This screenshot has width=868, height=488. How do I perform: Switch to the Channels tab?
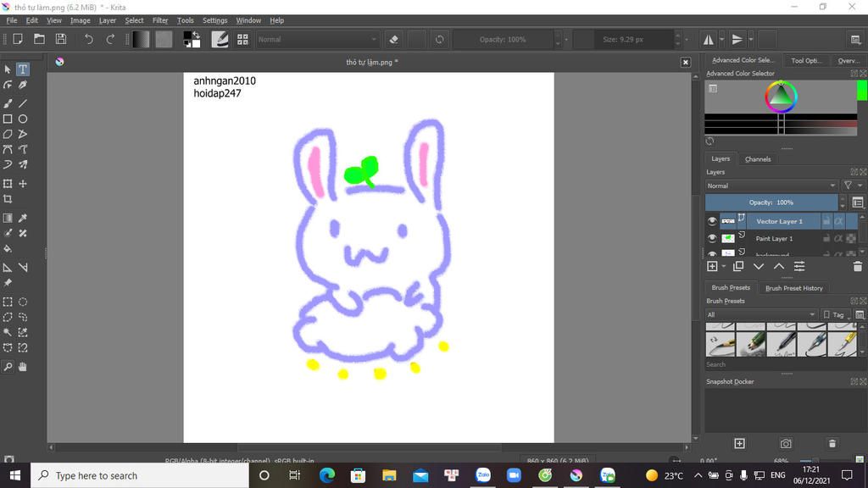(x=758, y=159)
